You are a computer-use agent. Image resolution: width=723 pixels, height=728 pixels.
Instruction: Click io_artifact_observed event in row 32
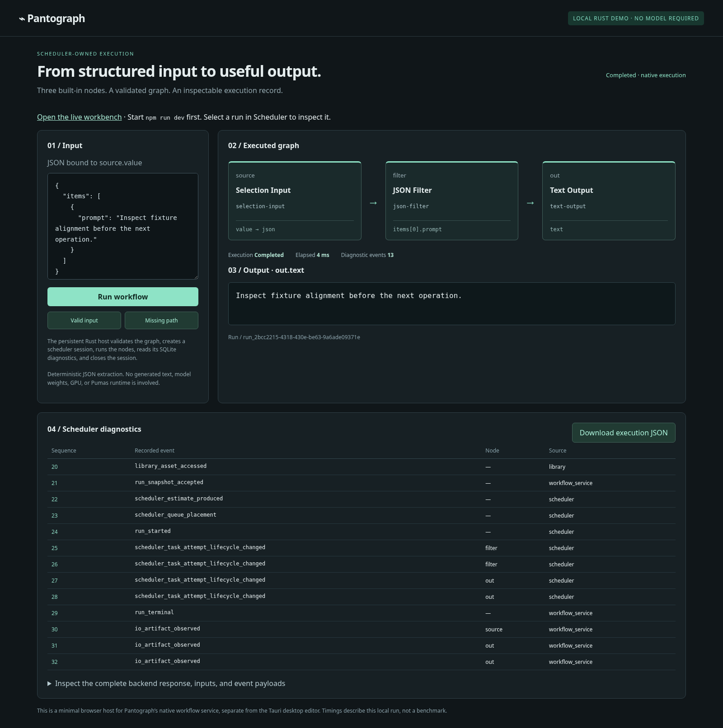tap(167, 661)
